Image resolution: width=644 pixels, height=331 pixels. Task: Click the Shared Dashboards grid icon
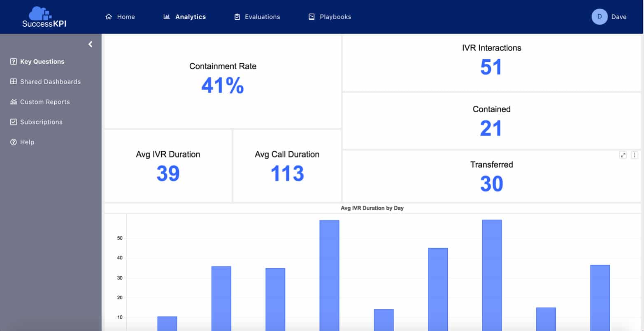(13, 81)
